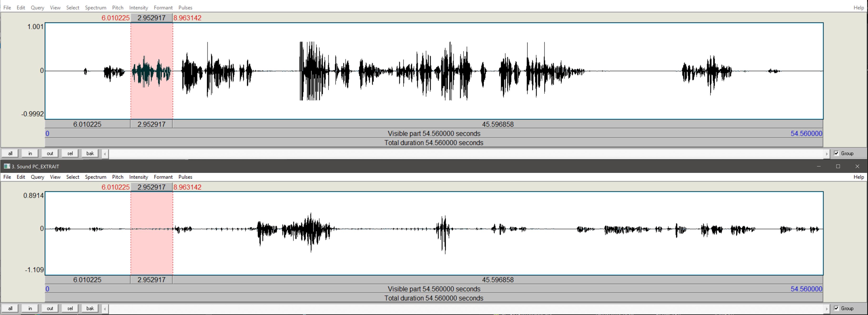Click the '3. Sound PC_EXTRAIT' window title
This screenshot has width=868, height=315.
35,166
